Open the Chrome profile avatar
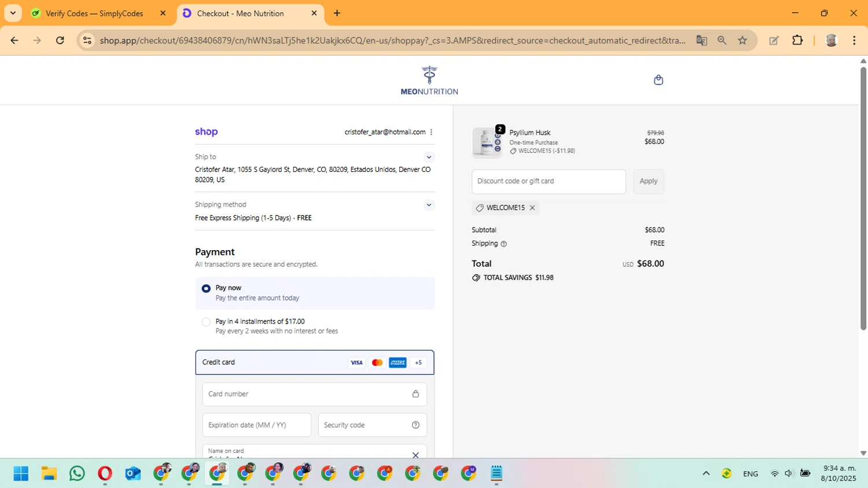This screenshot has width=868, height=488. (x=832, y=41)
